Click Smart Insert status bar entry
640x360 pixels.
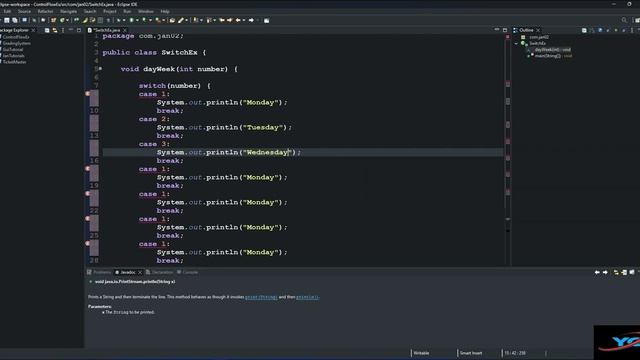[471, 353]
